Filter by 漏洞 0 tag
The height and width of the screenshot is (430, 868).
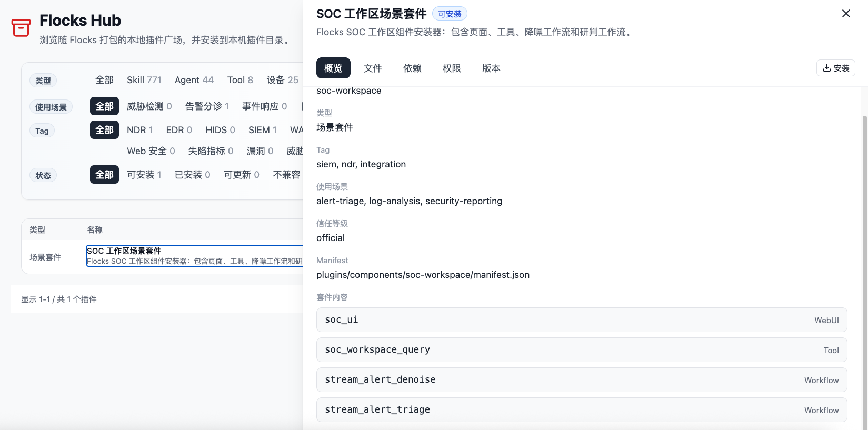click(x=260, y=151)
